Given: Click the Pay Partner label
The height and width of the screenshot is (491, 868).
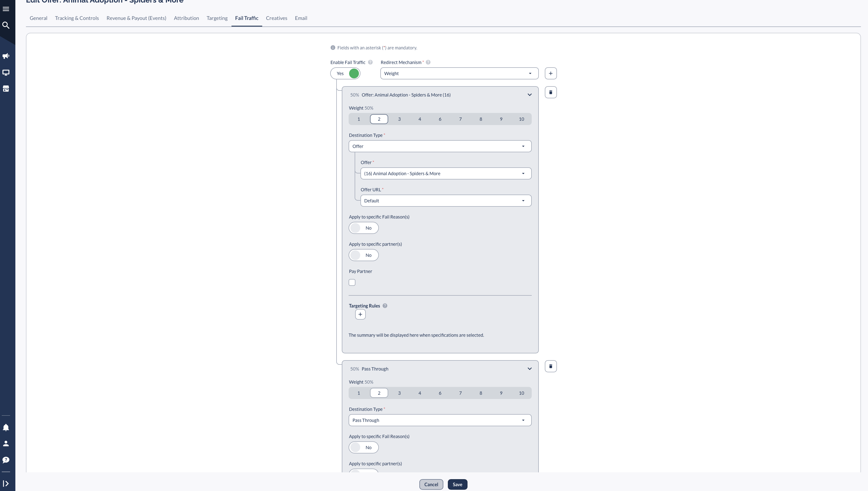Looking at the screenshot, I should (360, 271).
